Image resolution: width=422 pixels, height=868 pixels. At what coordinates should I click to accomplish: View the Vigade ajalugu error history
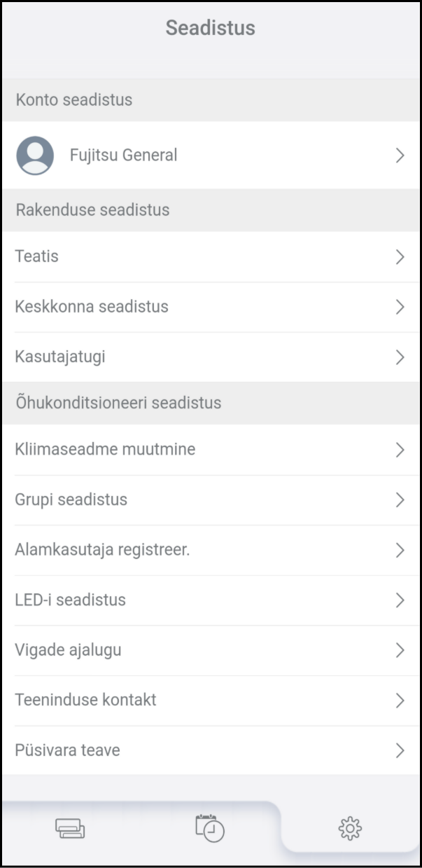pos(68,650)
